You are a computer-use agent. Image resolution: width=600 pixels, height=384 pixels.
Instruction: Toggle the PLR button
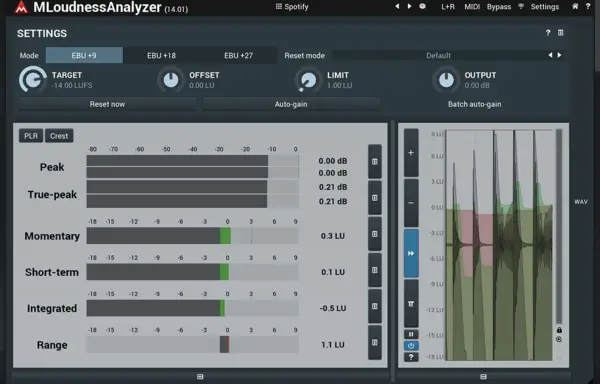31,136
